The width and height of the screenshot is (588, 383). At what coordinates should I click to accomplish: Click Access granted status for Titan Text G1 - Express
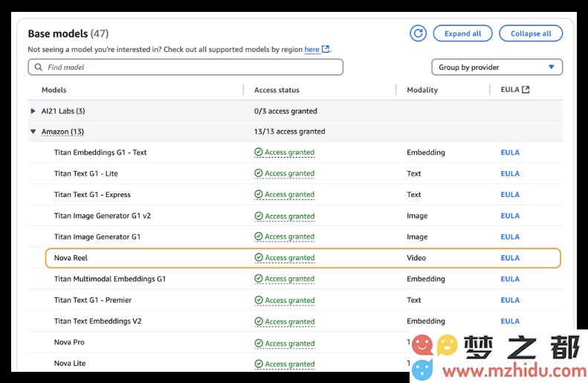coord(285,194)
